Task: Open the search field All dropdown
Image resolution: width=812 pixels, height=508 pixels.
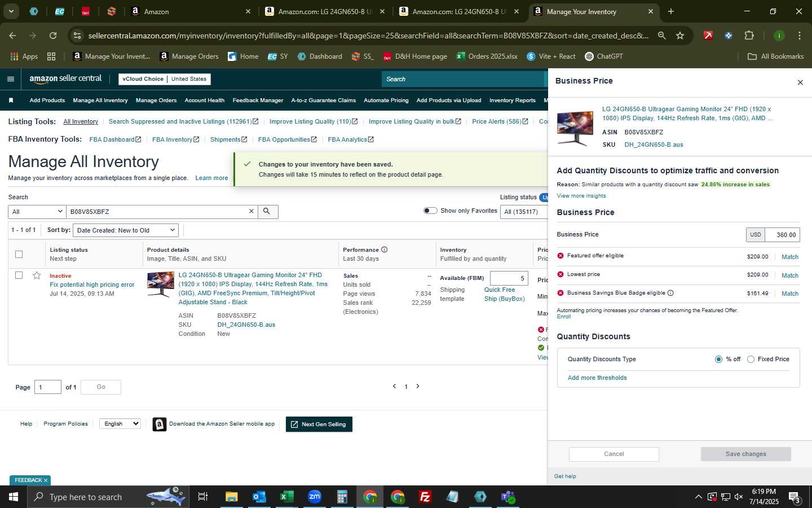Action: tap(37, 212)
